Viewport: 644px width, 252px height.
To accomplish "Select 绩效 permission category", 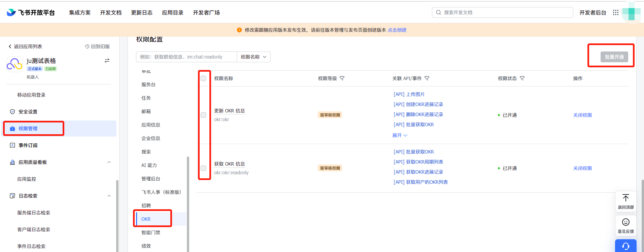I will [146, 246].
